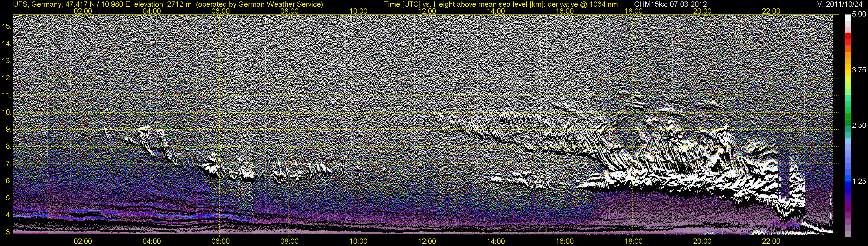Click the 16:00 label on the upper time axis

pos(565,11)
